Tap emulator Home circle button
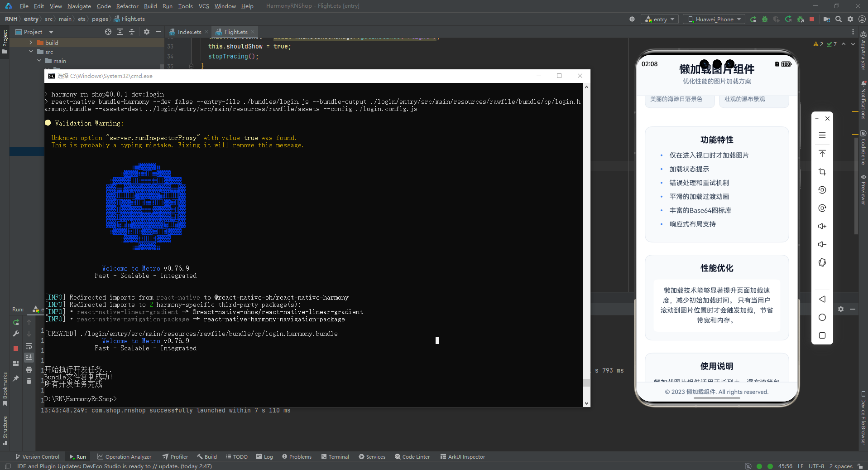The image size is (868, 470). tap(822, 317)
